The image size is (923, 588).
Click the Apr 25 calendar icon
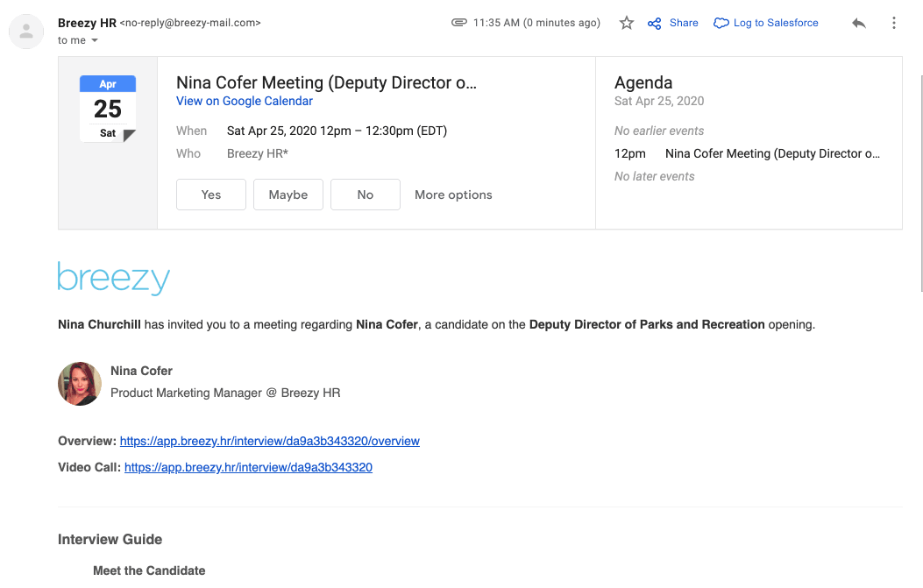point(108,109)
